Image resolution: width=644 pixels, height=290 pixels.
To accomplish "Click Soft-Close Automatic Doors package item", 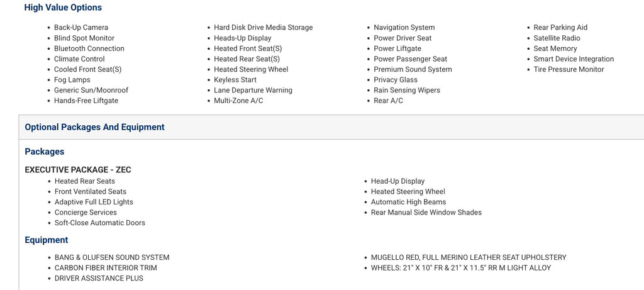I will point(100,223).
